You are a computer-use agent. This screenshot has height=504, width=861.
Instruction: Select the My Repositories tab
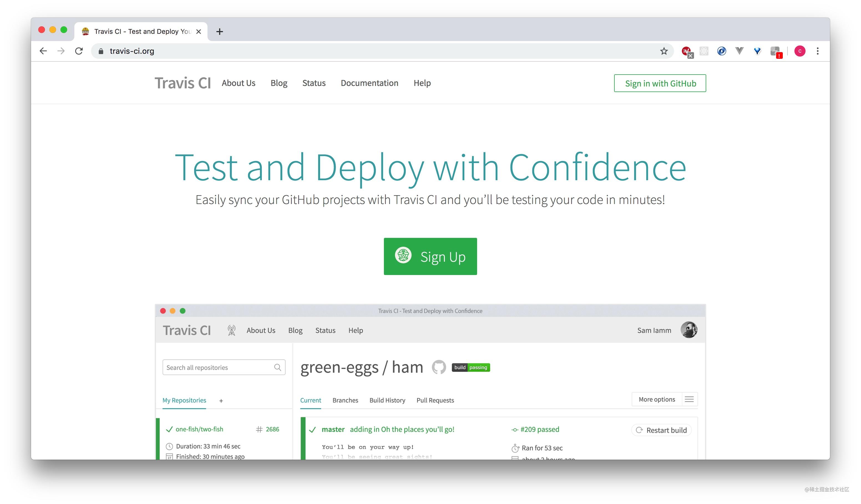click(x=184, y=400)
